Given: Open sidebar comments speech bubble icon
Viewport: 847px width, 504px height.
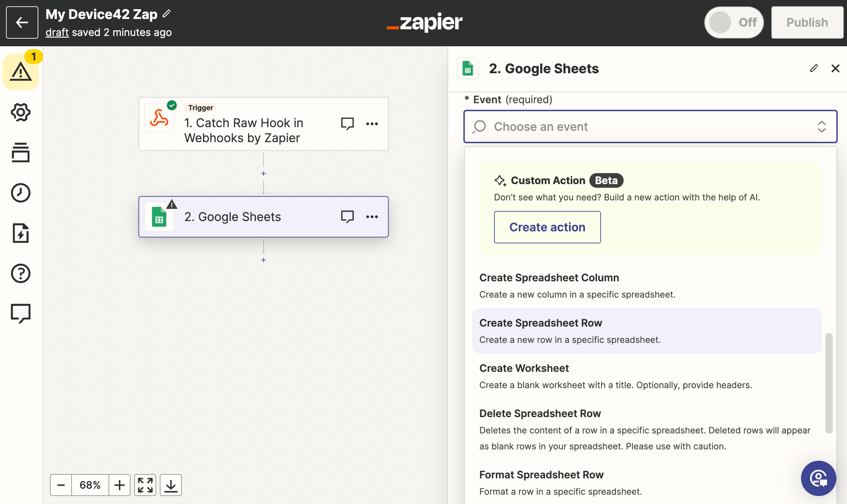Looking at the screenshot, I should coord(21,313).
